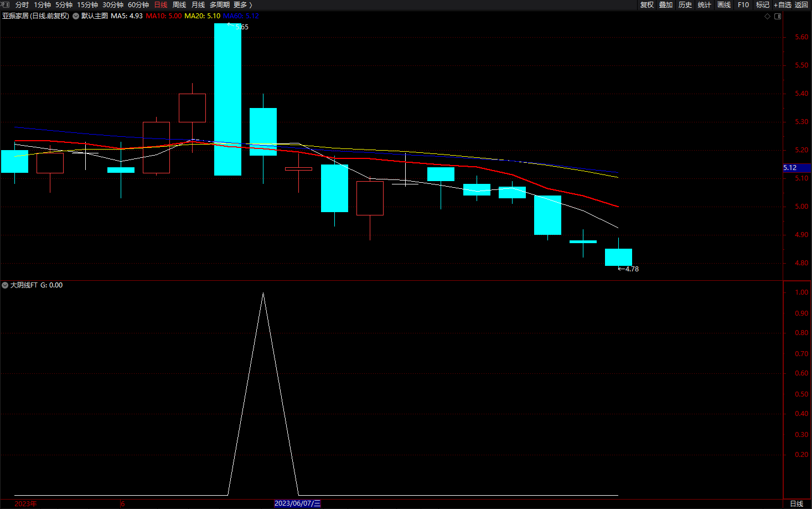Add stock via +自选 button
Screen dimensions: 812x509
point(783,5)
